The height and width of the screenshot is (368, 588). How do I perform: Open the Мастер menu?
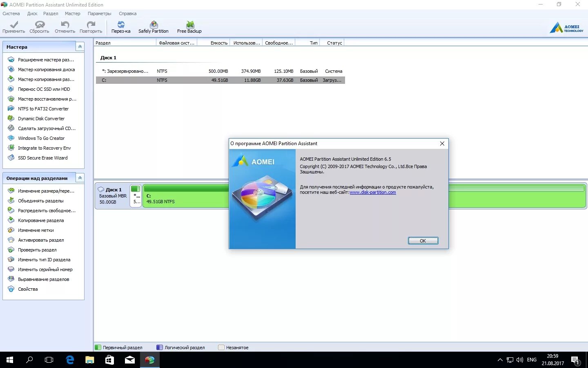pos(73,13)
